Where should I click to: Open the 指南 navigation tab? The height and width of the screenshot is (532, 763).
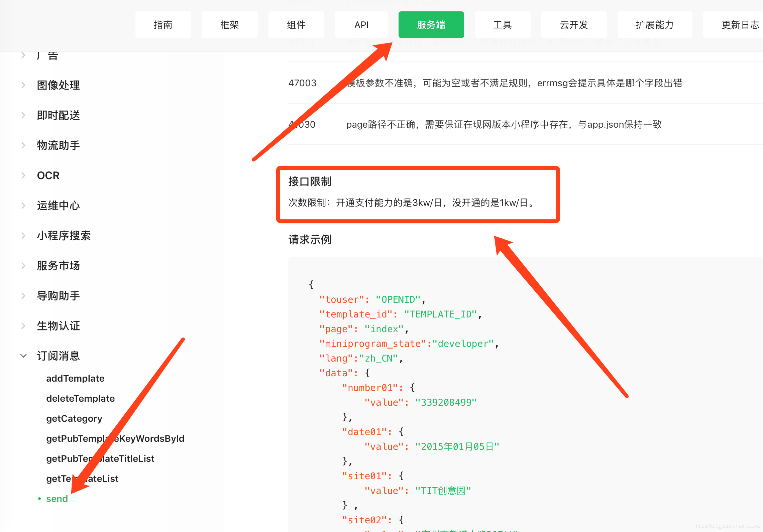[163, 25]
